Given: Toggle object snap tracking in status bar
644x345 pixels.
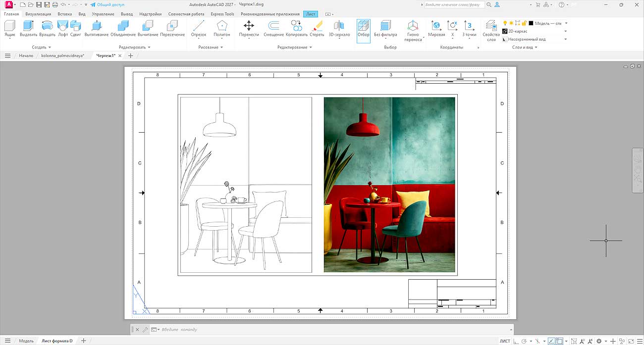Looking at the screenshot, I should pos(551,341).
